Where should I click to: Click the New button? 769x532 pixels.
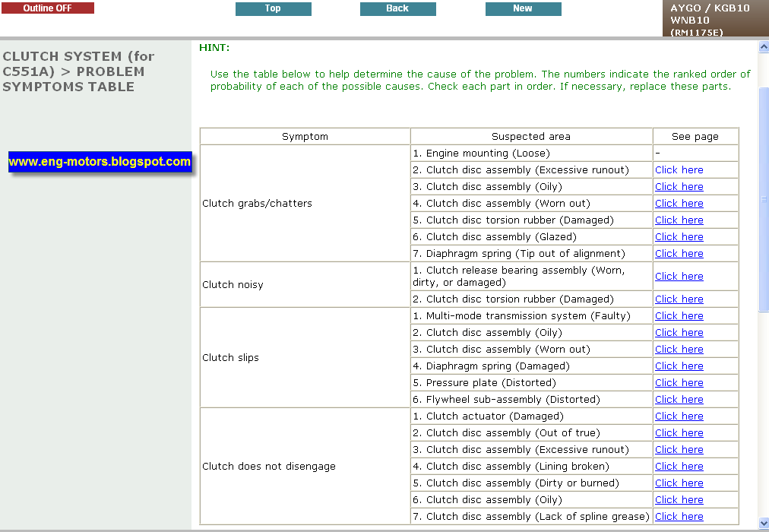(524, 8)
